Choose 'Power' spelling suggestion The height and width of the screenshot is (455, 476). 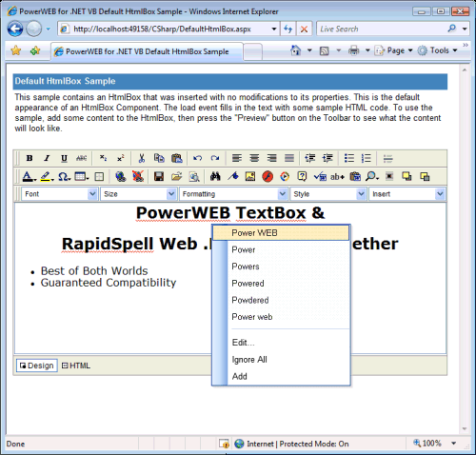coord(281,249)
